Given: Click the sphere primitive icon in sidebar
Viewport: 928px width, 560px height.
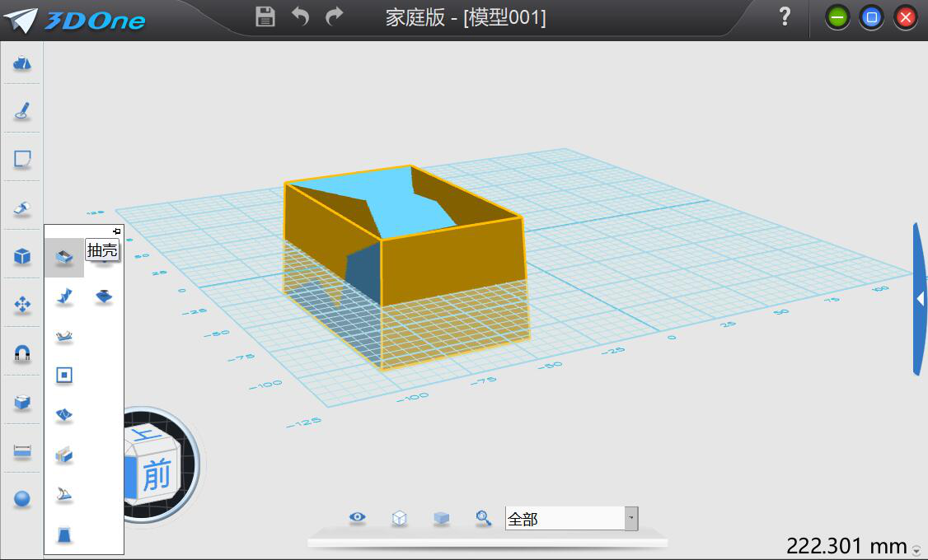Looking at the screenshot, I should (x=21, y=498).
